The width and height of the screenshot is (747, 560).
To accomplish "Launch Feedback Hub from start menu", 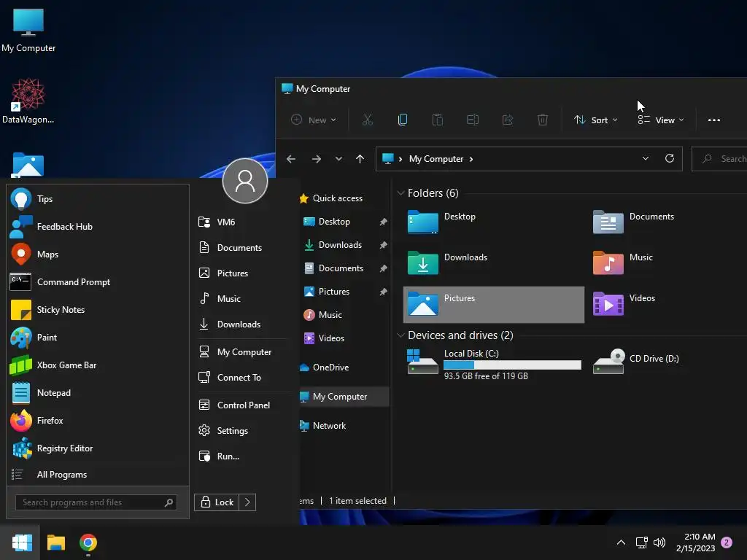I will click(98, 227).
